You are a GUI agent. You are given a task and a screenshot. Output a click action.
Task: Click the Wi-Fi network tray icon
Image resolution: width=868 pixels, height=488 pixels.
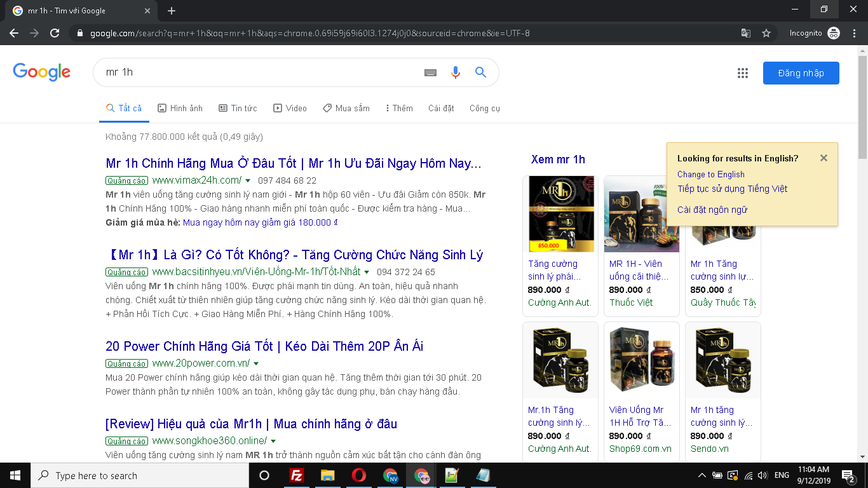click(748, 475)
